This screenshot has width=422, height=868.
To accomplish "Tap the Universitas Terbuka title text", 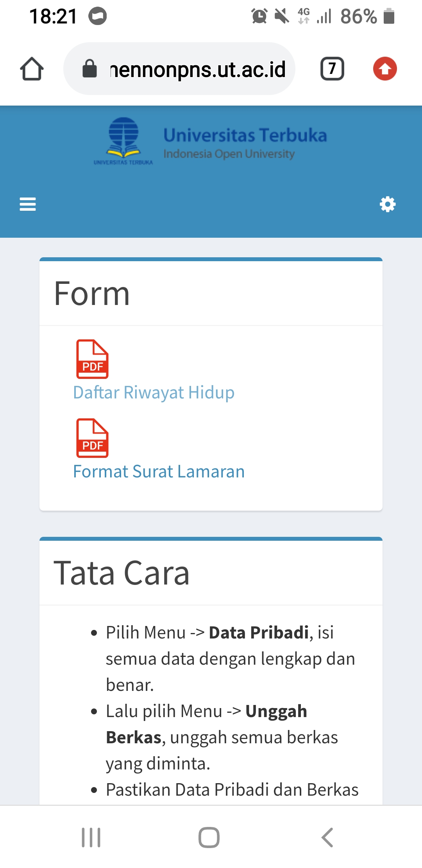I will click(x=245, y=135).
